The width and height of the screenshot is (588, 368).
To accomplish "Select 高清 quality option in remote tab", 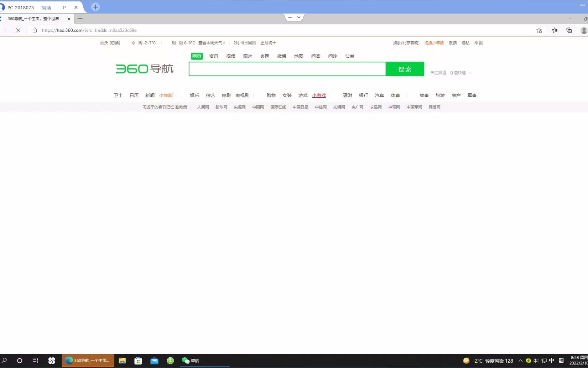I will pos(46,7).
